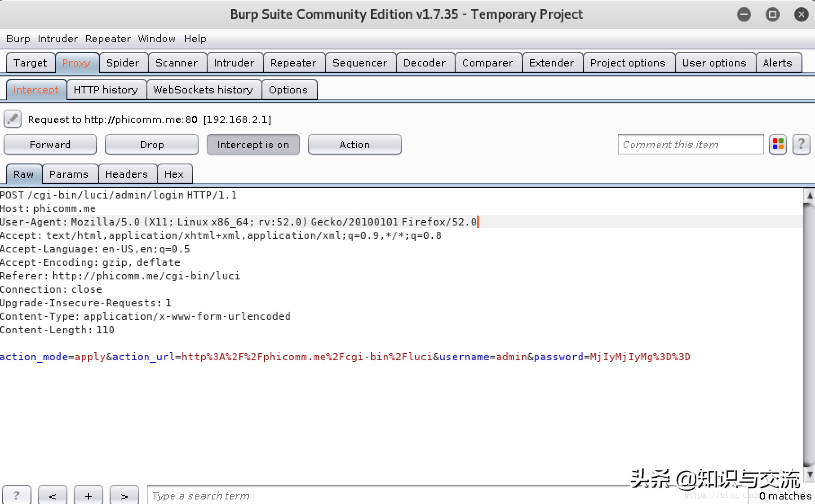Toggle the Intercept is on button
815x504 pixels.
pyautogui.click(x=253, y=145)
